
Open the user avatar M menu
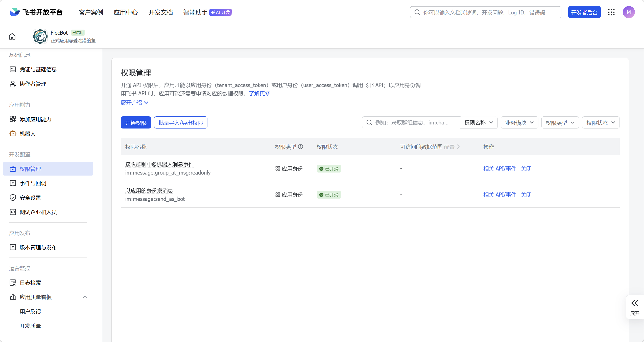click(x=629, y=12)
